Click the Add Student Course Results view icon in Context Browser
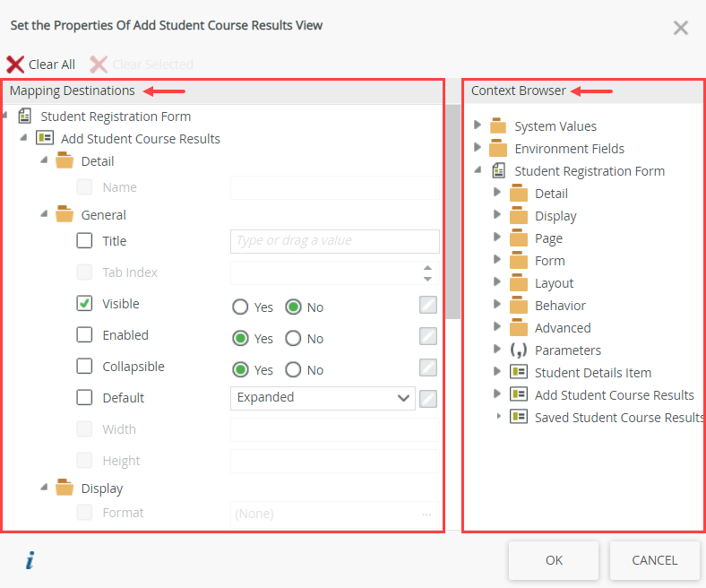This screenshot has width=706, height=588. pos(519,395)
